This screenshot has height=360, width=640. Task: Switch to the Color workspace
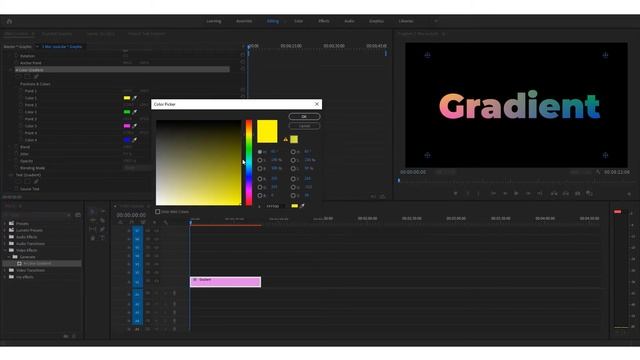coord(298,21)
